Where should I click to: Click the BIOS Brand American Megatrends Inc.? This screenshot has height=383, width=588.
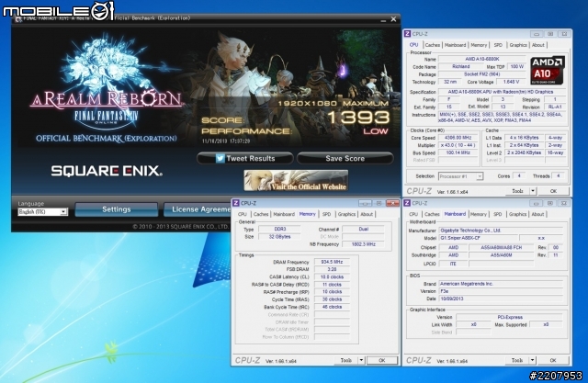click(501, 284)
